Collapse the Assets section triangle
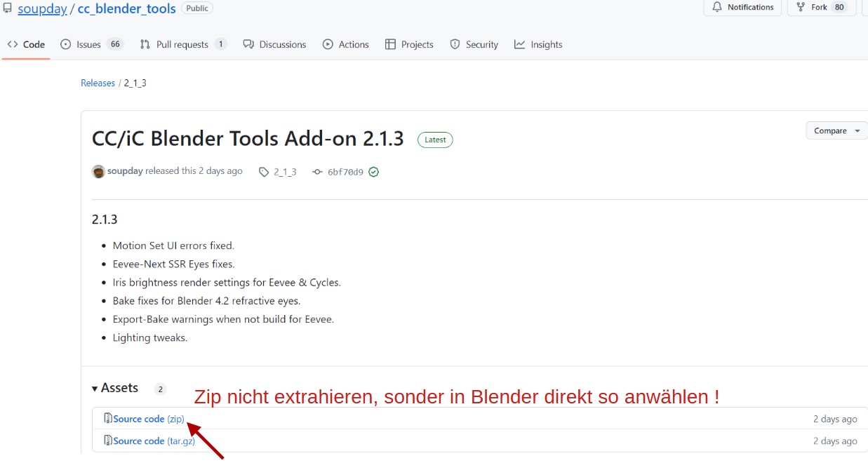 click(95, 389)
